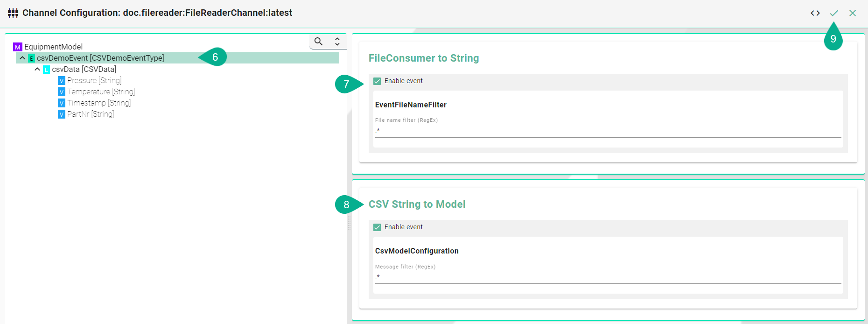Click the Temperature variable V icon
The image size is (868, 324).
click(61, 92)
